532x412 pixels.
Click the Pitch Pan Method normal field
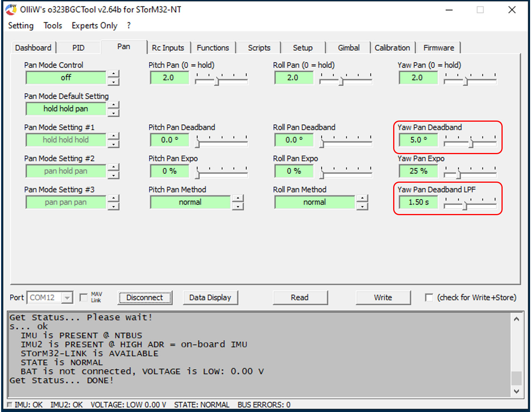click(x=190, y=202)
